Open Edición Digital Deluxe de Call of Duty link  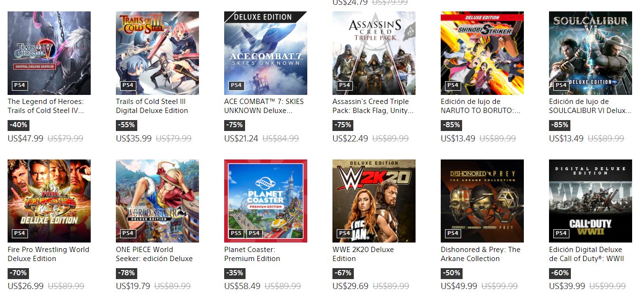tap(587, 254)
